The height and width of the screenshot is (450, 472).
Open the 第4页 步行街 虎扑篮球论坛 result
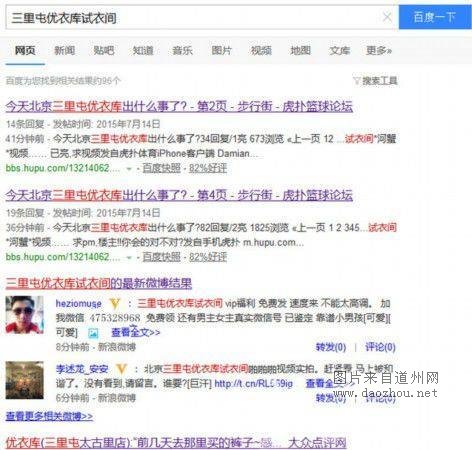(x=179, y=195)
